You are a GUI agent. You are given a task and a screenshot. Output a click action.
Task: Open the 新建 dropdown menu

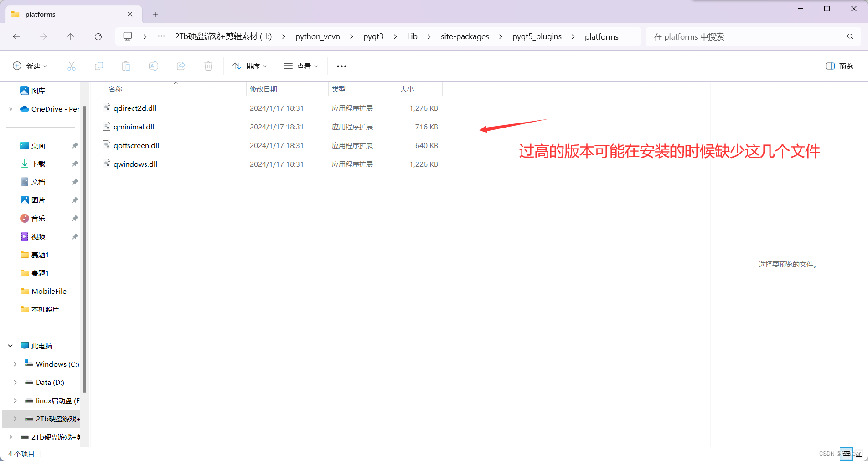pos(30,66)
